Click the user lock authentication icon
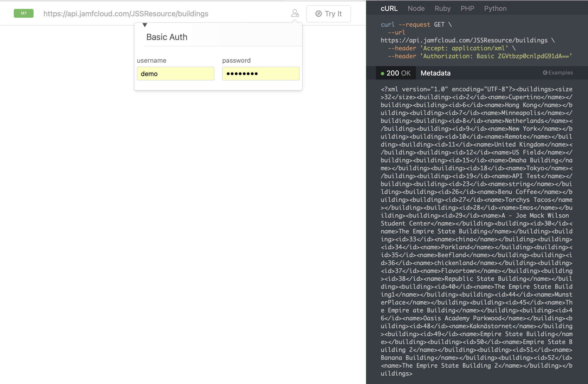Image resolution: width=588 pixels, height=384 pixels. click(x=295, y=13)
